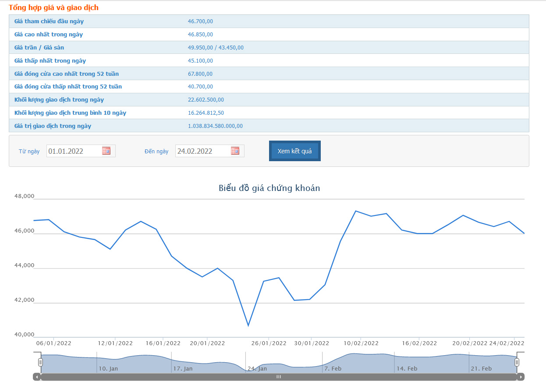The height and width of the screenshot is (392, 546).
Task: Select the Giá tham chiếu đầu ngày row label
Action: 49,21
